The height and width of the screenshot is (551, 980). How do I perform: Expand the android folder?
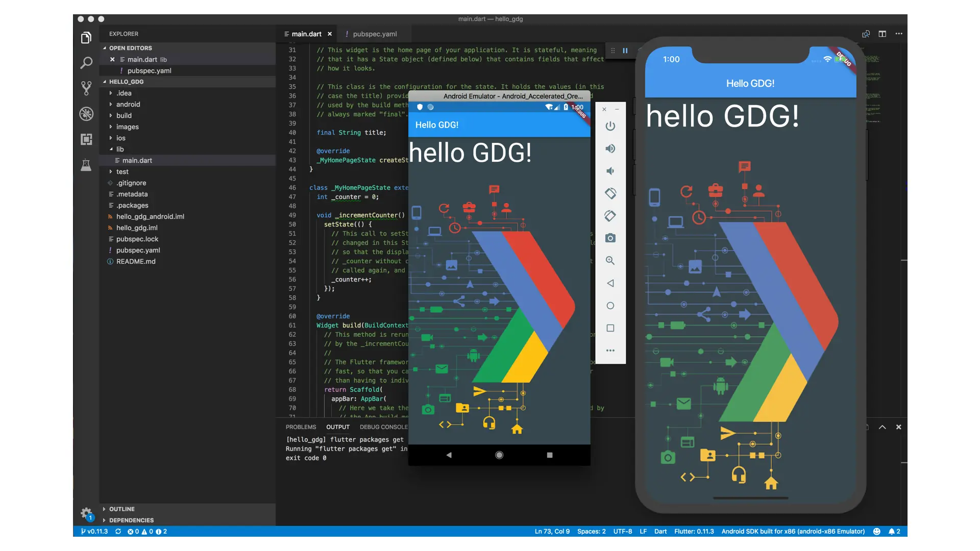[128, 105]
